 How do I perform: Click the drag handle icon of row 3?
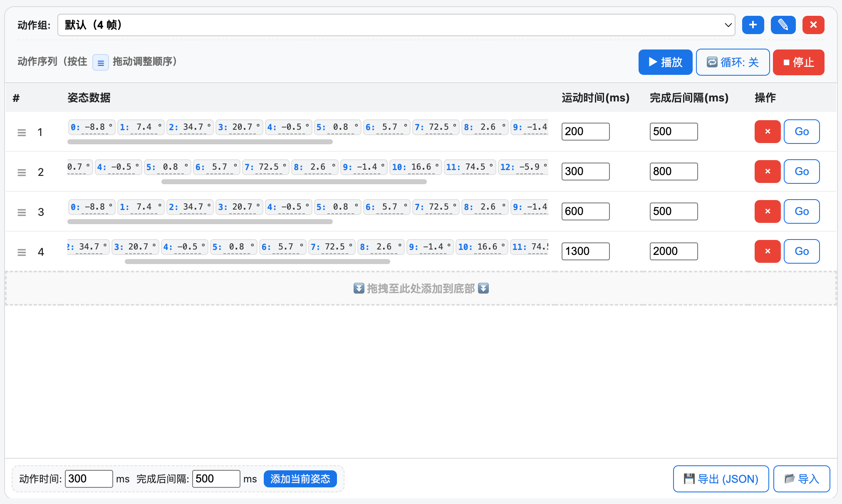tap(22, 212)
